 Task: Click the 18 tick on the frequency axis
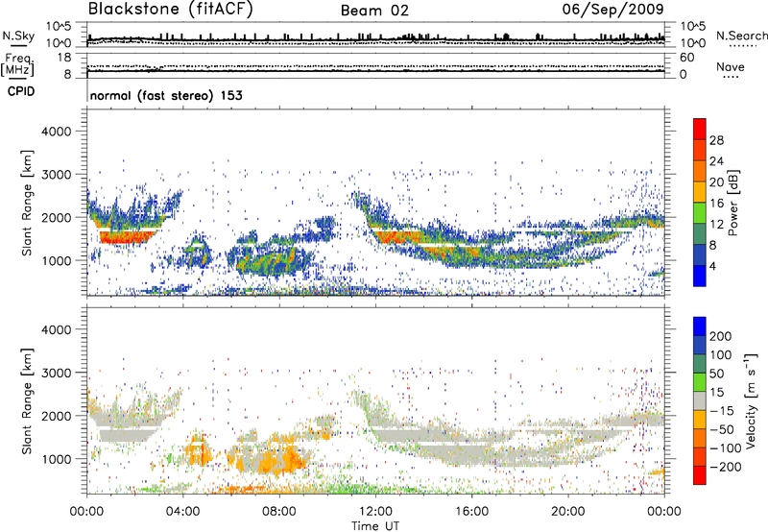coord(64,58)
